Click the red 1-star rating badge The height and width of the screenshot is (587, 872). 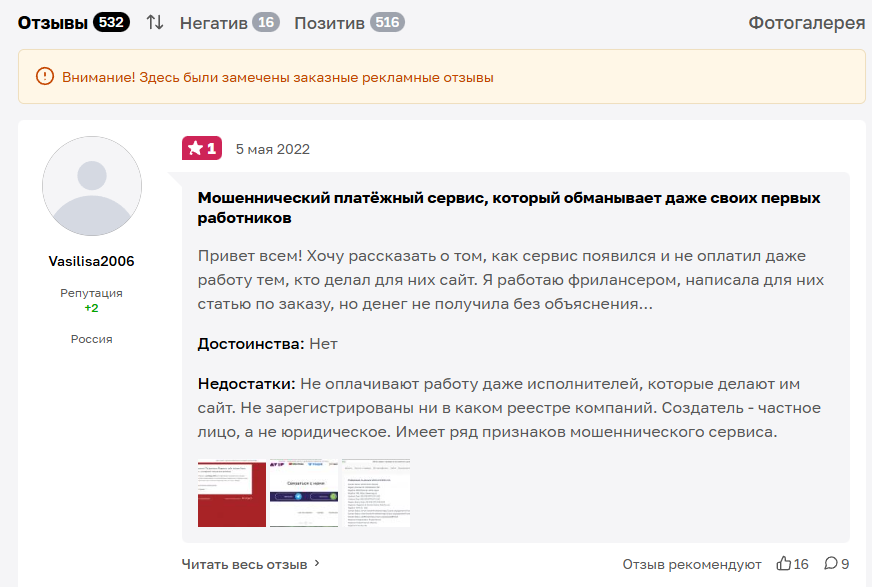pos(200,148)
